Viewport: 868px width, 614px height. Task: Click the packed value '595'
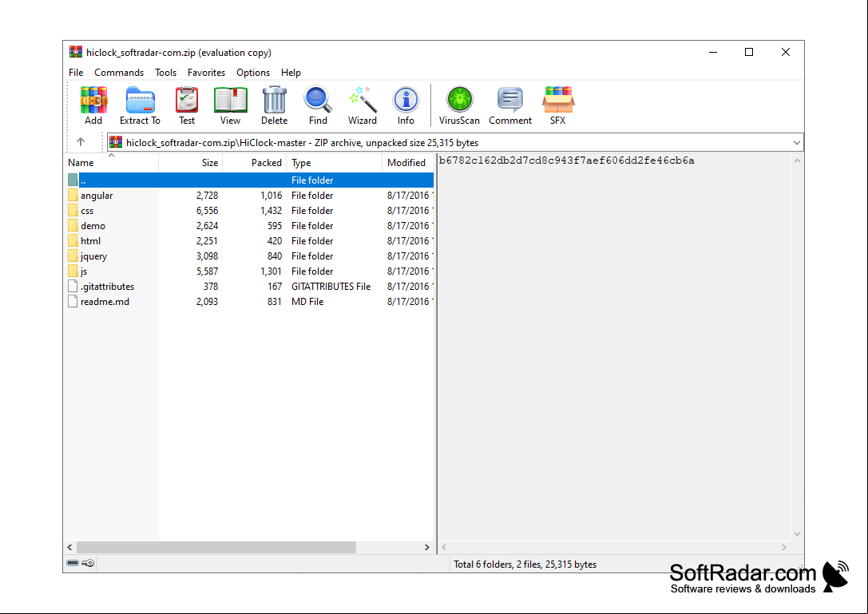pyautogui.click(x=275, y=226)
